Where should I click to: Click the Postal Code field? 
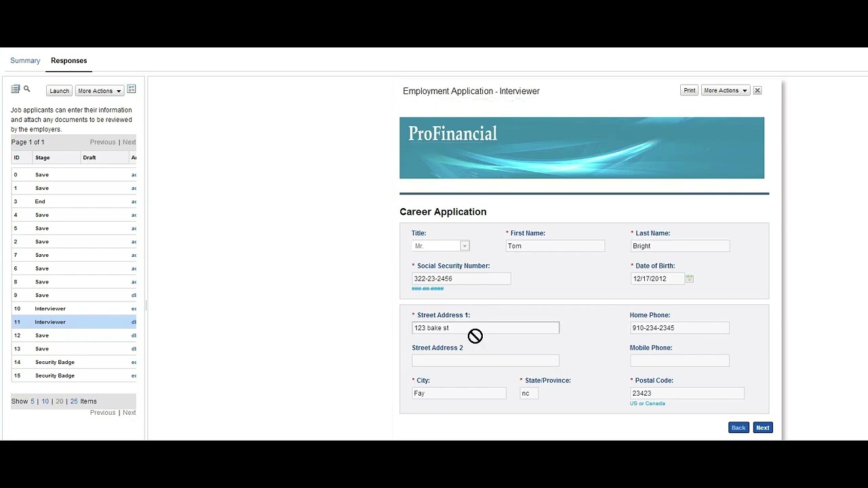(x=687, y=393)
